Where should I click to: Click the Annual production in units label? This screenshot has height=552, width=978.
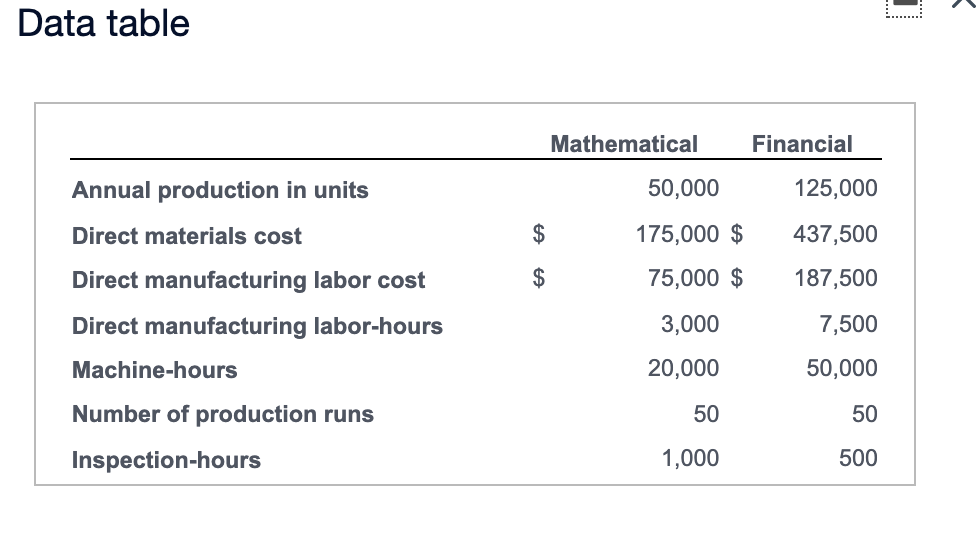[x=220, y=190]
